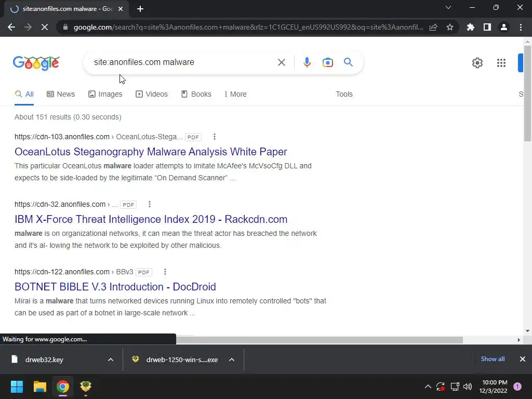Open Google quick settings gear

[x=477, y=63]
